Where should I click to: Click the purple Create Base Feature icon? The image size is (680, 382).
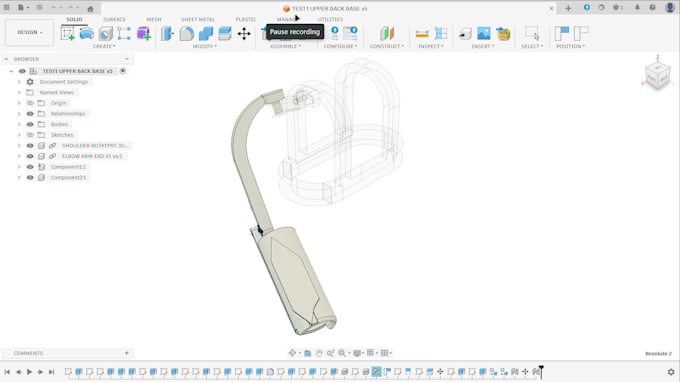coord(144,33)
